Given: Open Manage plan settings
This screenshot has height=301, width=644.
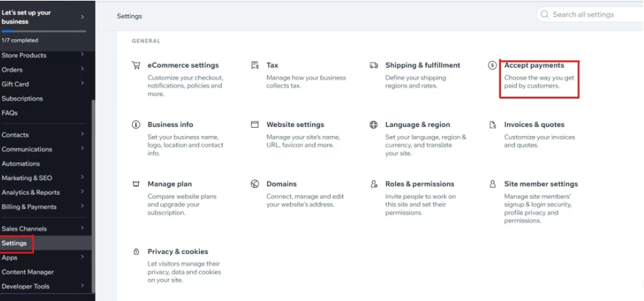Looking at the screenshot, I should click(x=169, y=184).
